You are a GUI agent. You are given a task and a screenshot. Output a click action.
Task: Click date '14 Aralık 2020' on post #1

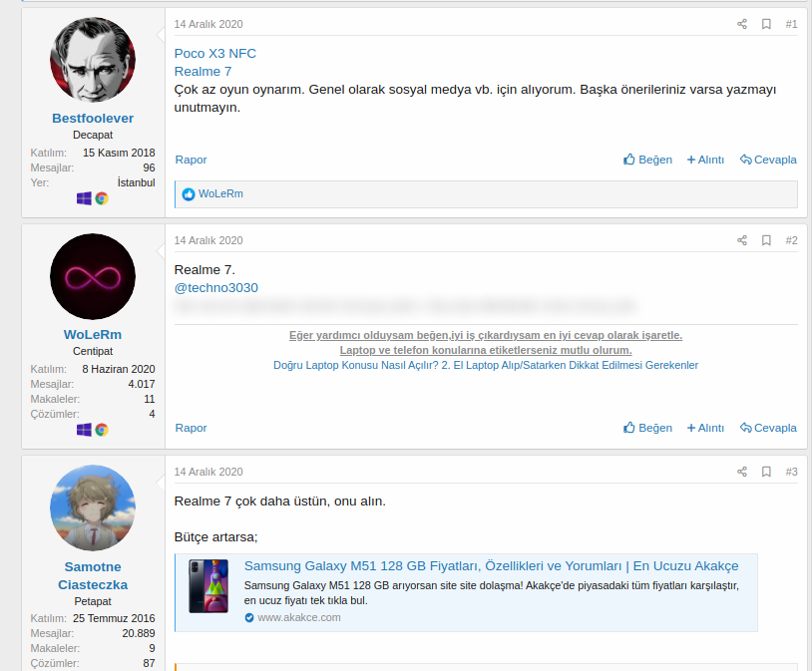click(x=208, y=24)
